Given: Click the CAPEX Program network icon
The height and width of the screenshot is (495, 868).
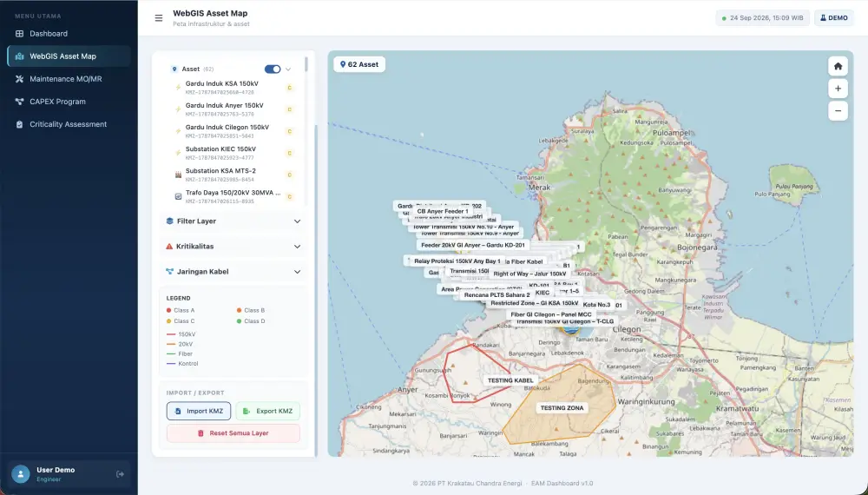Looking at the screenshot, I should tap(19, 102).
